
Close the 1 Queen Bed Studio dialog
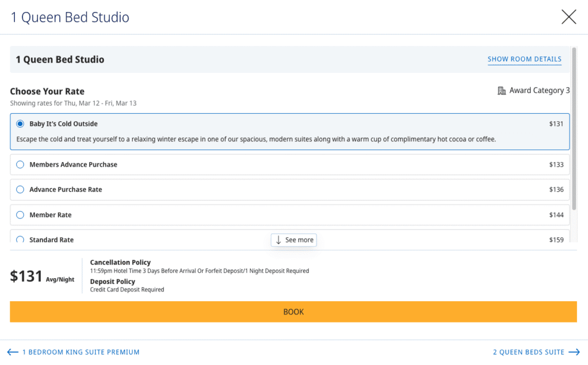coord(568,17)
